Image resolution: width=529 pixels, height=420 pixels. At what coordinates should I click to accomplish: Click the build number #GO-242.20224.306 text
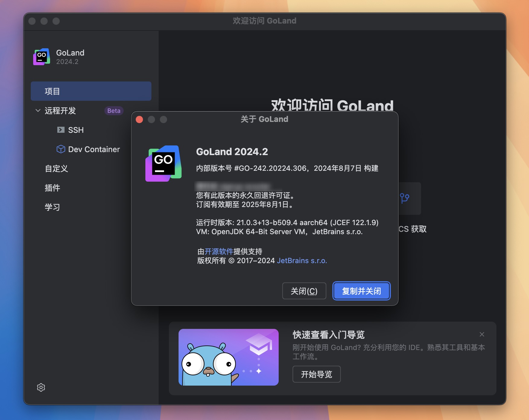point(270,168)
